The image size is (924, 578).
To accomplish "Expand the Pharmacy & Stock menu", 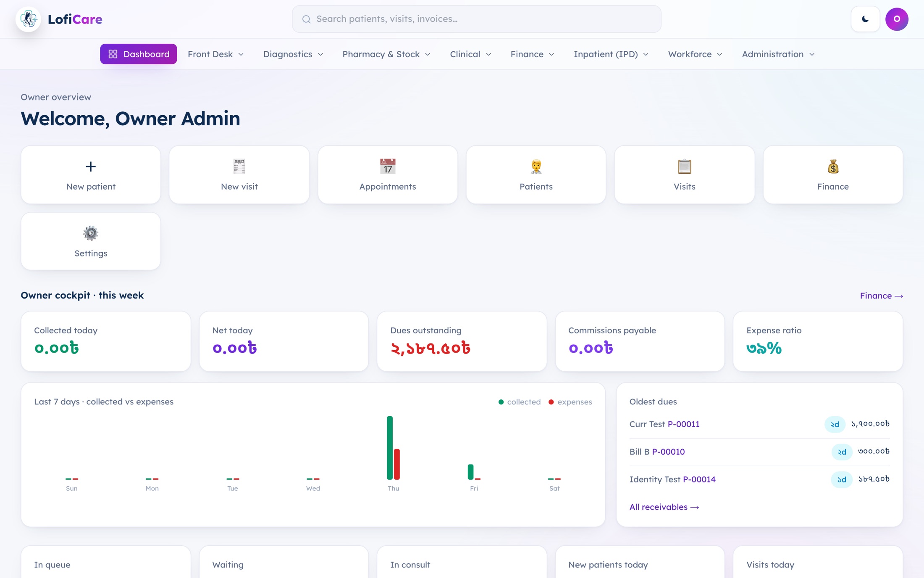I will [386, 54].
